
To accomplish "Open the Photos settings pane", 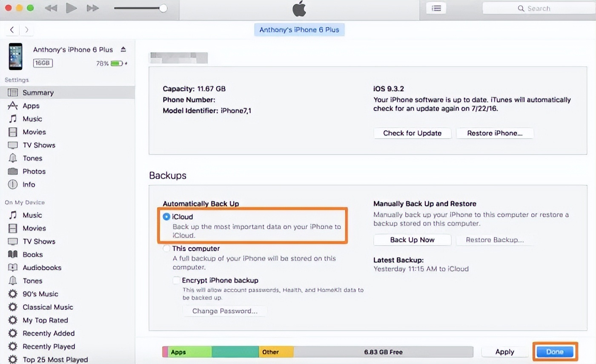I will click(x=34, y=171).
